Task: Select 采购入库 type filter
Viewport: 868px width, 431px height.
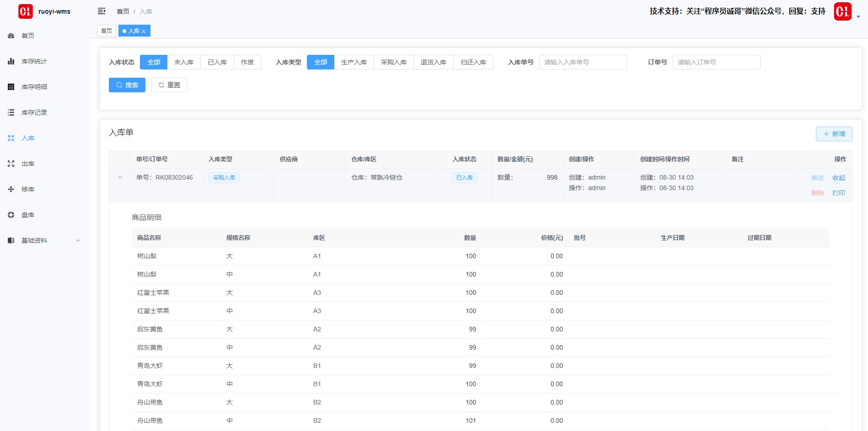Action: pos(393,62)
